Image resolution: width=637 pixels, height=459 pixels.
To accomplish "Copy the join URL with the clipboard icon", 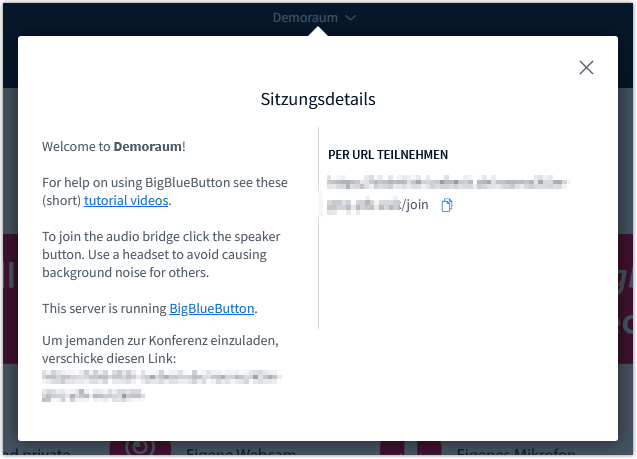I will [x=447, y=205].
